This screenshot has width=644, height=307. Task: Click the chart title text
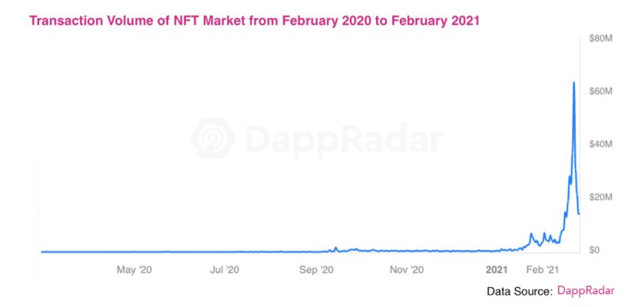point(254,21)
